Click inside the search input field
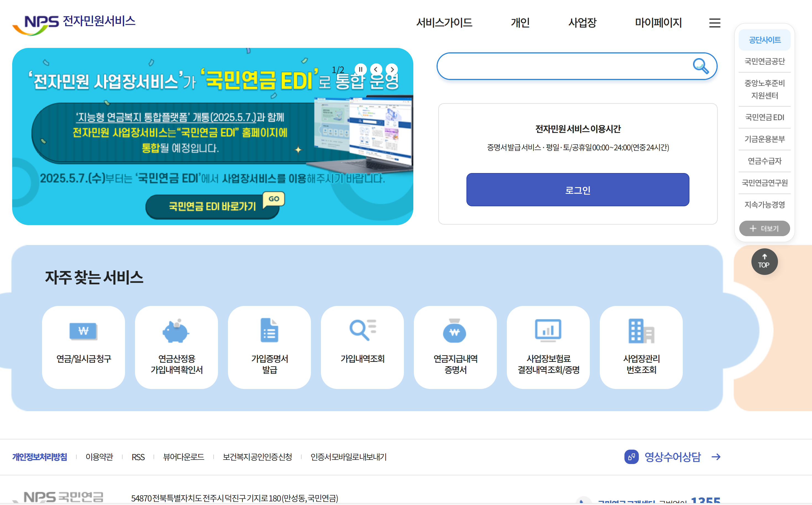812x505 pixels. pyautogui.click(x=567, y=66)
